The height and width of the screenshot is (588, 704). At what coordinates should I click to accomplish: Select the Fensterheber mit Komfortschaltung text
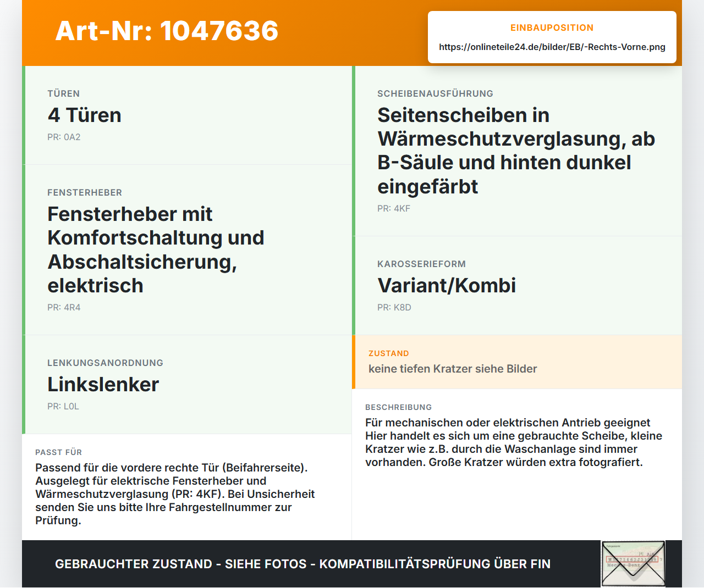(156, 249)
